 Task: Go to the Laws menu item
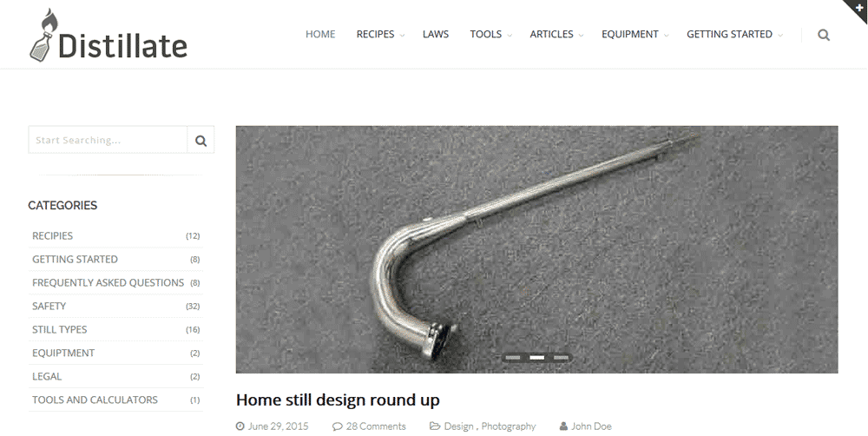[436, 35]
